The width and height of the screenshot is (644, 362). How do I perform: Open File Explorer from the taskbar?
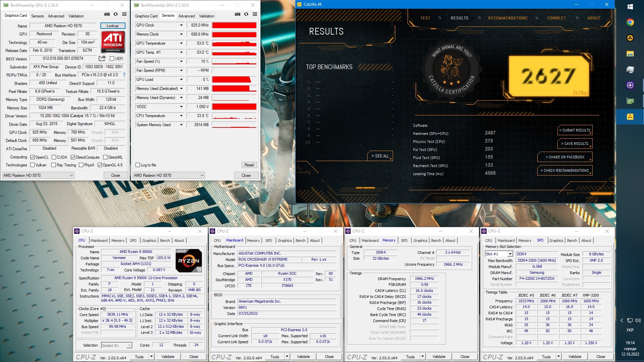(630, 54)
